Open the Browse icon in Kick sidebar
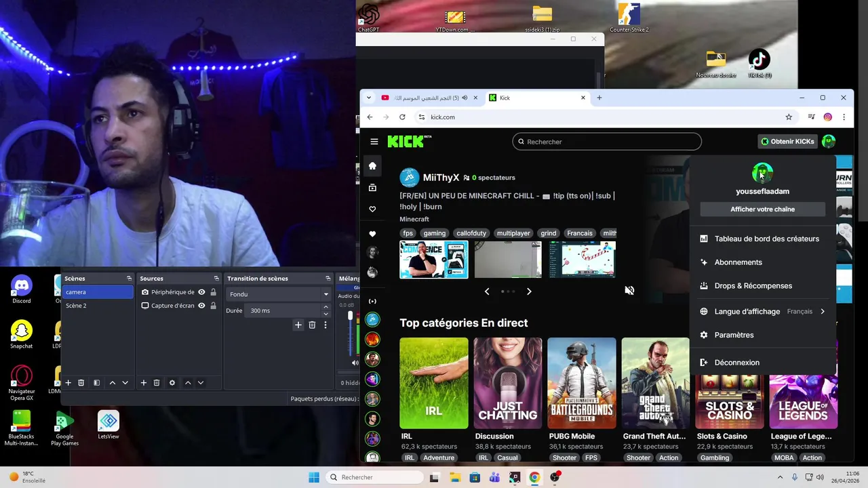Image resolution: width=868 pixels, height=488 pixels. [x=372, y=187]
